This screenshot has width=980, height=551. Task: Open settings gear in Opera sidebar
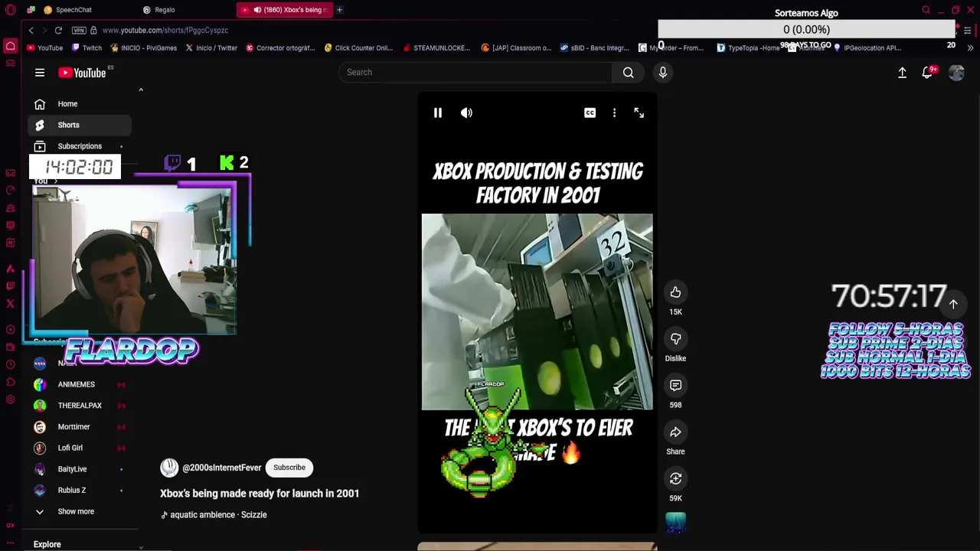coord(10,399)
